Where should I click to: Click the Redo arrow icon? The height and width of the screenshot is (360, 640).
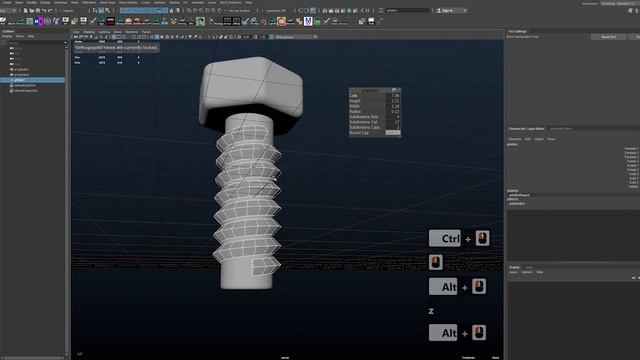[50, 11]
